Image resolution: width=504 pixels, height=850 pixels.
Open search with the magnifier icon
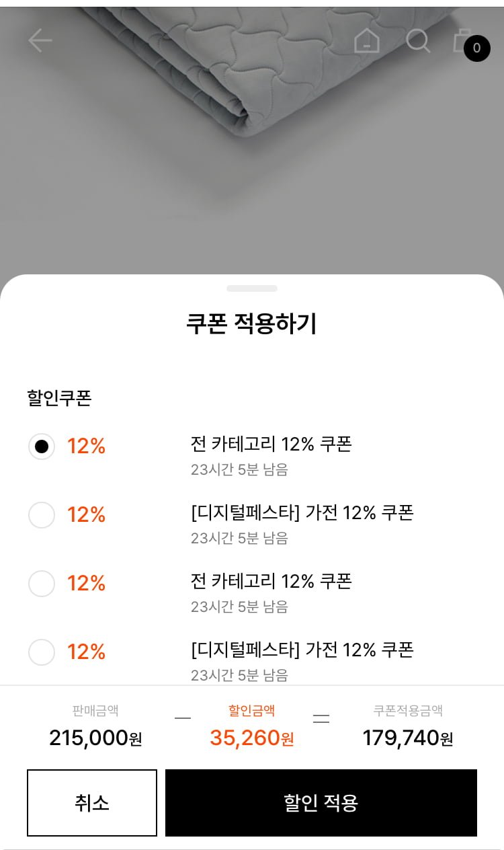coord(418,41)
